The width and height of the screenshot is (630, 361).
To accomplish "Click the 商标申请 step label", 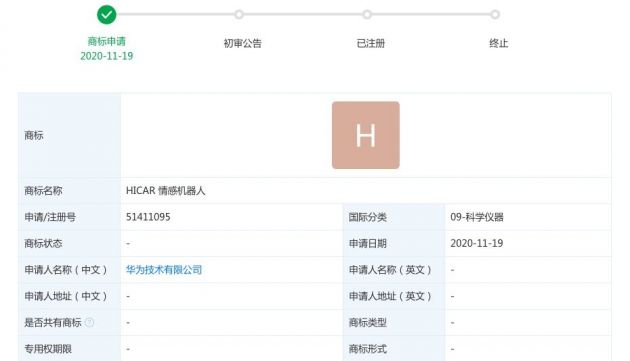I will click(x=106, y=41).
